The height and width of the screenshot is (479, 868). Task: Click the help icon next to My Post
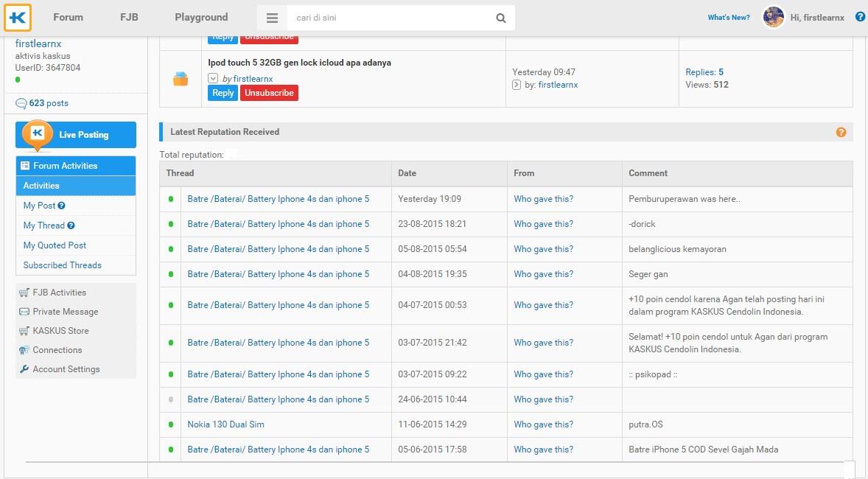tap(61, 206)
